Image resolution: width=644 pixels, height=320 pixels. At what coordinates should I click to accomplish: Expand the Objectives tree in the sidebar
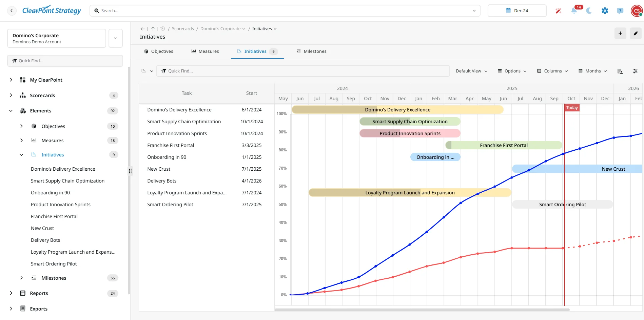[x=22, y=126]
